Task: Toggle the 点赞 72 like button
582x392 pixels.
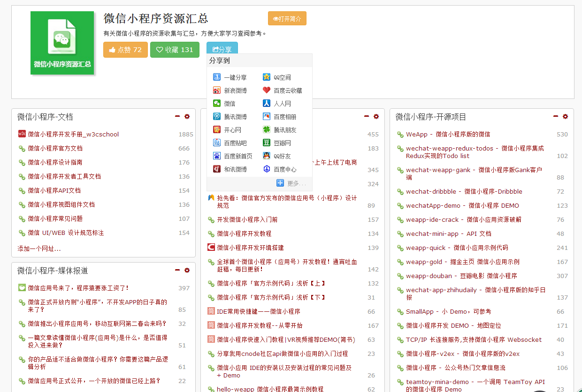Action: [125, 50]
